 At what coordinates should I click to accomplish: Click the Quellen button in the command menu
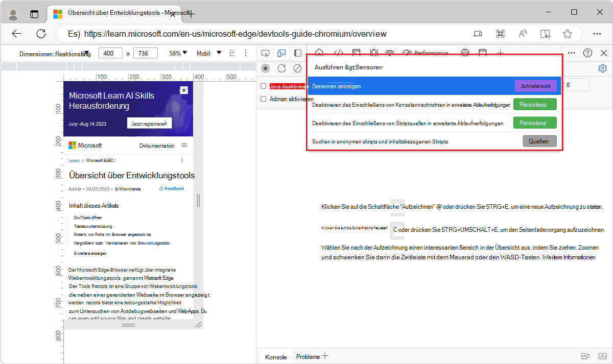[x=539, y=141]
